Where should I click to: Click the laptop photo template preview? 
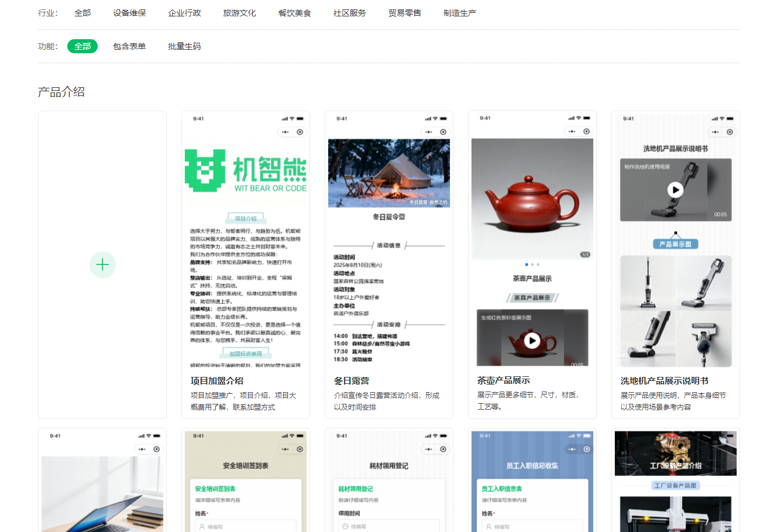tap(102, 495)
